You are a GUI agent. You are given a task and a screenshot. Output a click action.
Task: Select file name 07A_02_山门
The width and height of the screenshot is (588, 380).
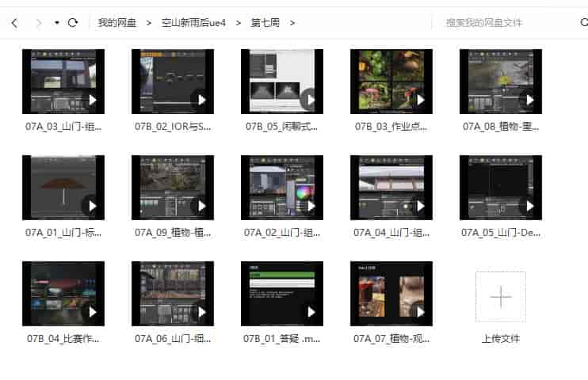282,233
